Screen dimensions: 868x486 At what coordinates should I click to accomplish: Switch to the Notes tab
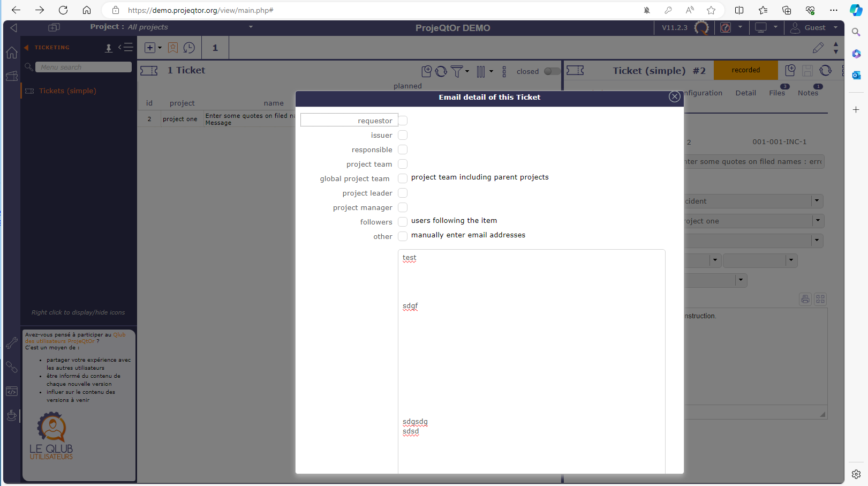[807, 93]
